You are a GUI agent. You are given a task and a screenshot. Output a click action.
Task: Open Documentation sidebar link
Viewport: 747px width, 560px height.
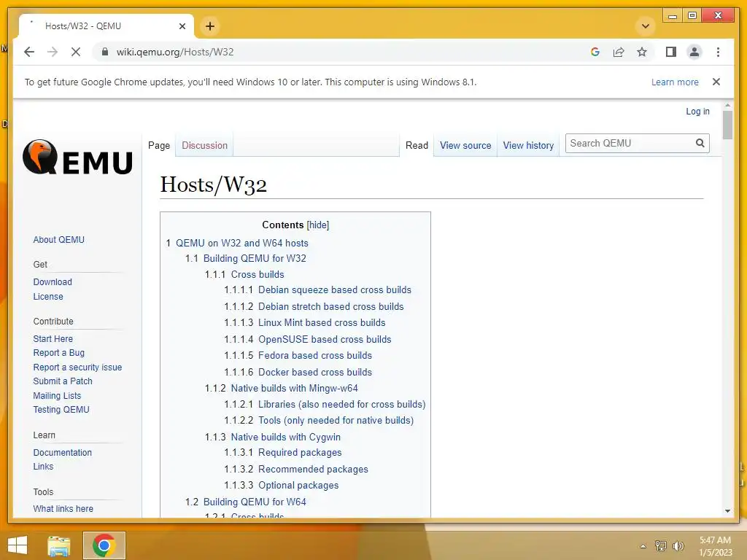coord(63,452)
